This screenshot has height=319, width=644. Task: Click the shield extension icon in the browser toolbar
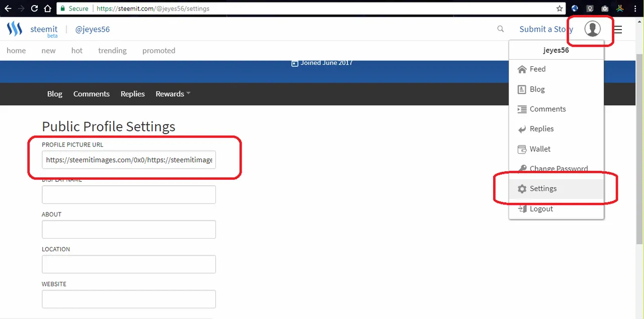(590, 9)
